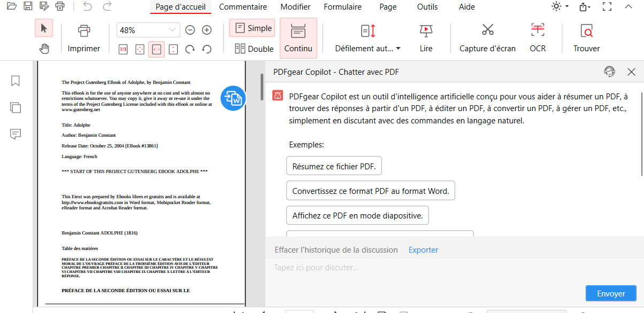This screenshot has height=313, width=644.
Task: Click the Tapez ici pour discuter field
Action: pyautogui.click(x=374, y=267)
